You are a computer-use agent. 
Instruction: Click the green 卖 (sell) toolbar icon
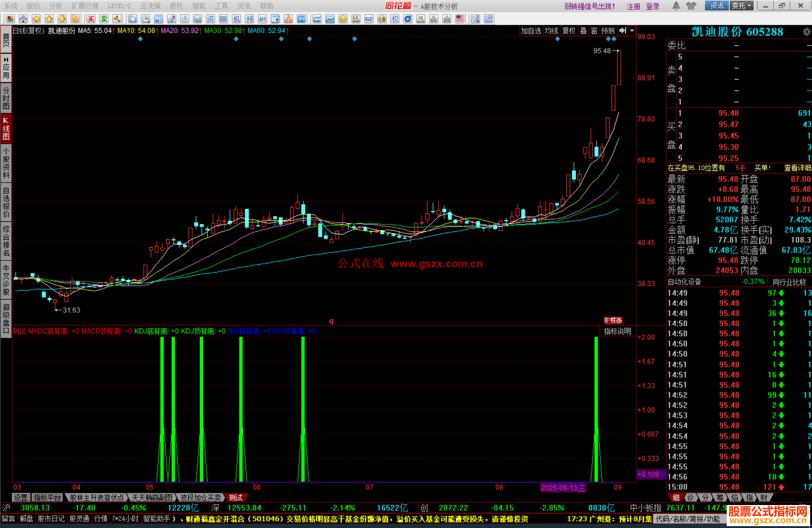click(104, 19)
